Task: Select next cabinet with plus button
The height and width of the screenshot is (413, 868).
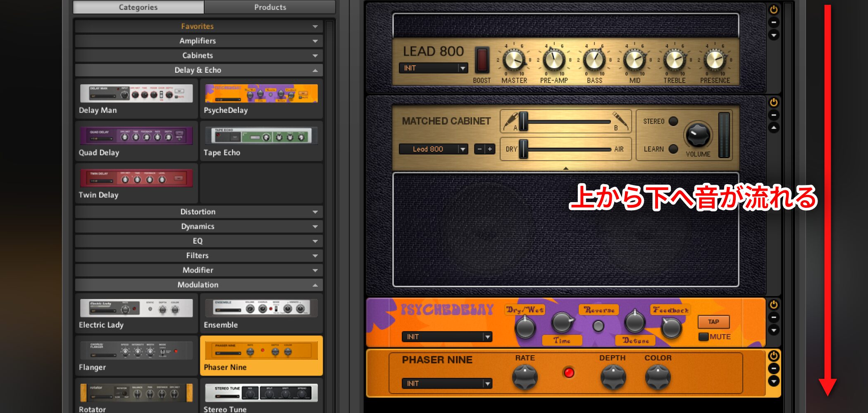Action: (x=490, y=149)
